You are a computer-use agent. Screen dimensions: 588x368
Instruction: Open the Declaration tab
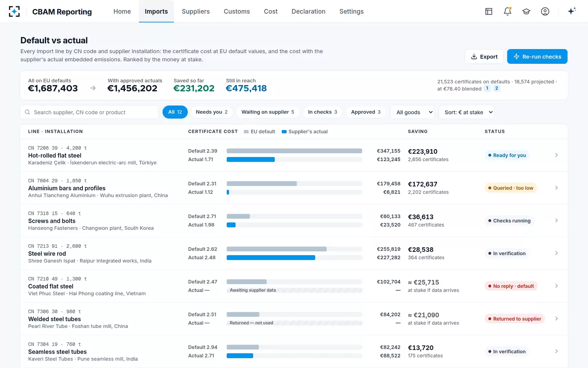pos(308,11)
